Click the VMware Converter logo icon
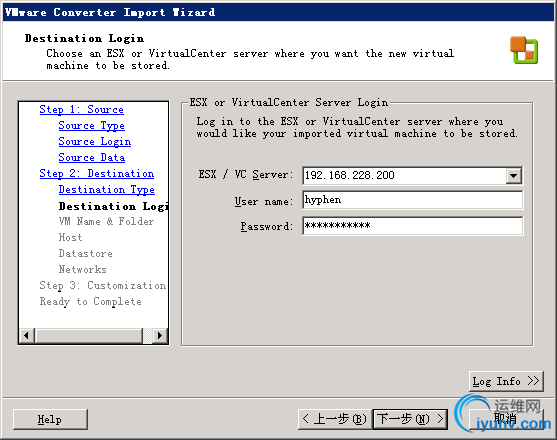The height and width of the screenshot is (440, 557). (524, 50)
